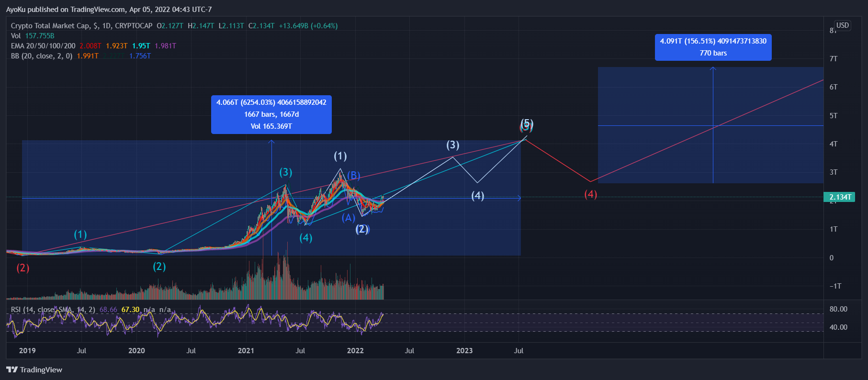Select the red (4) wave label after Jul 2023
This screenshot has width=868, height=380.
pyautogui.click(x=591, y=194)
